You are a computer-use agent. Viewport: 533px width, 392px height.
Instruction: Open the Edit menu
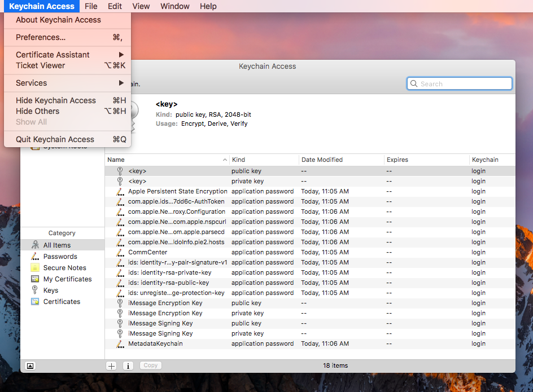click(x=115, y=6)
